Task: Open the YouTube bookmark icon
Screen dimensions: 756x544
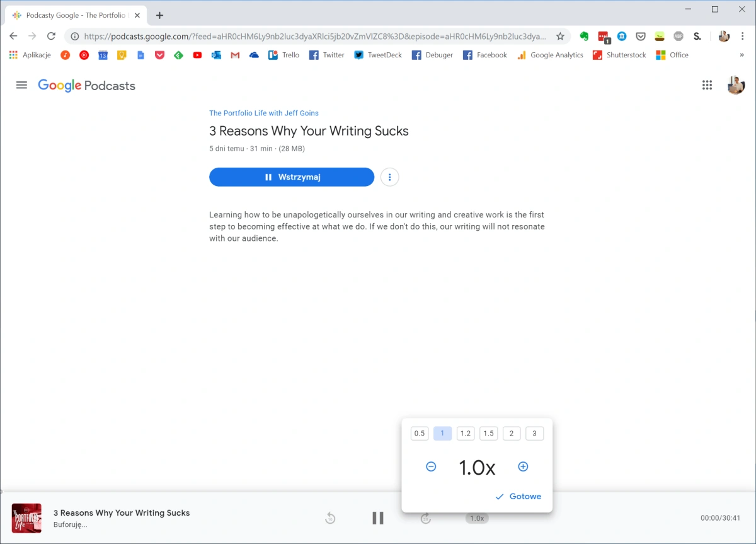Action: click(197, 55)
